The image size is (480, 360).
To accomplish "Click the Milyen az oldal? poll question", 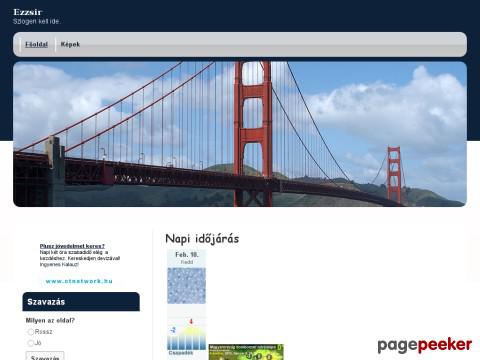I will [x=50, y=321].
